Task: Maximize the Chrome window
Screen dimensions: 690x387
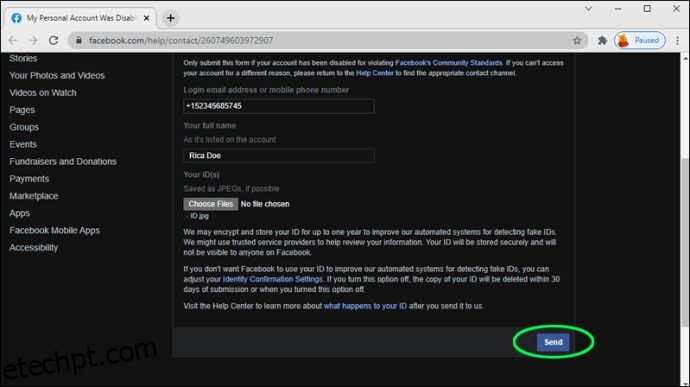Action: (647, 8)
